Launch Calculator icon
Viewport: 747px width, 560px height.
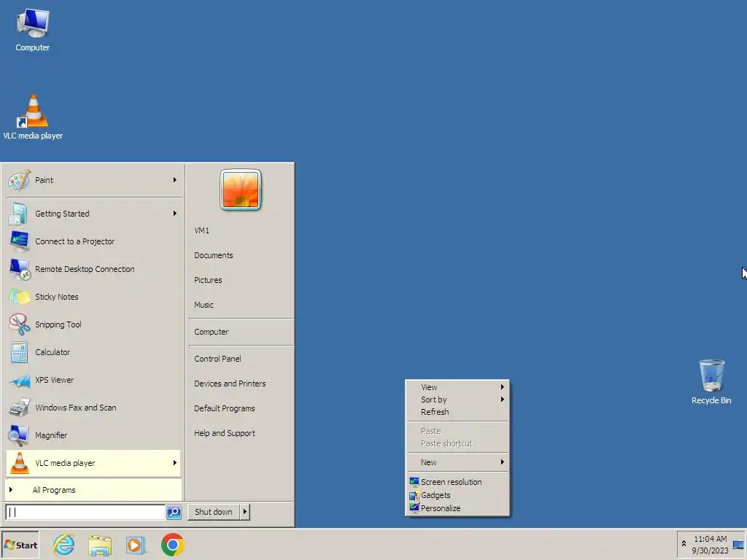pyautogui.click(x=19, y=352)
